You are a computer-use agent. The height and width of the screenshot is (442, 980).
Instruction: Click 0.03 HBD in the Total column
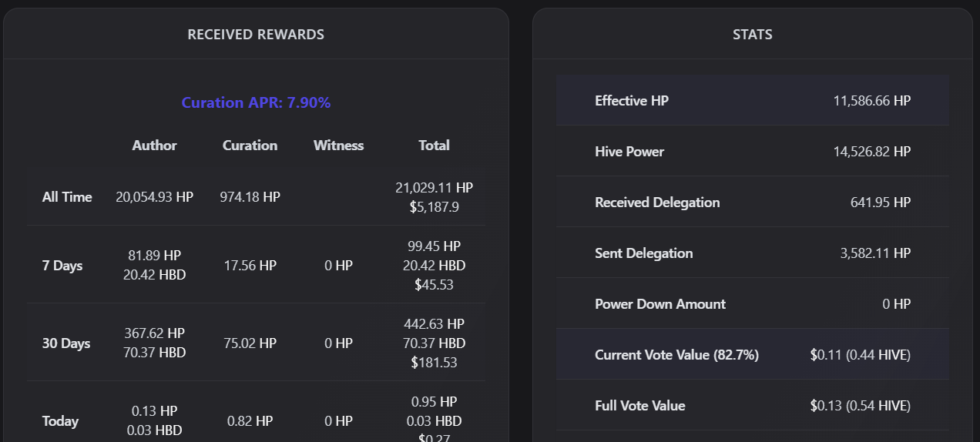click(434, 421)
